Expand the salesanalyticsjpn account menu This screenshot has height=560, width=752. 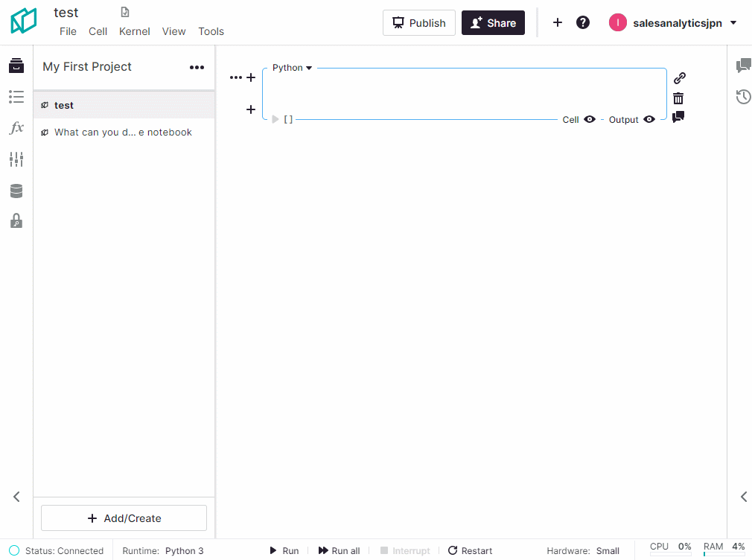pyautogui.click(x=733, y=23)
